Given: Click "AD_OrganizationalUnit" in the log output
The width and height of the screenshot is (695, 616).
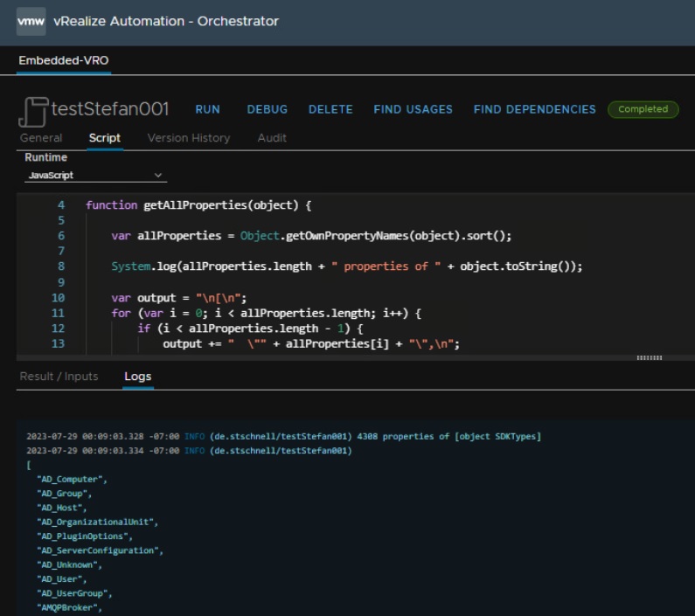Looking at the screenshot, I should click(98, 522).
